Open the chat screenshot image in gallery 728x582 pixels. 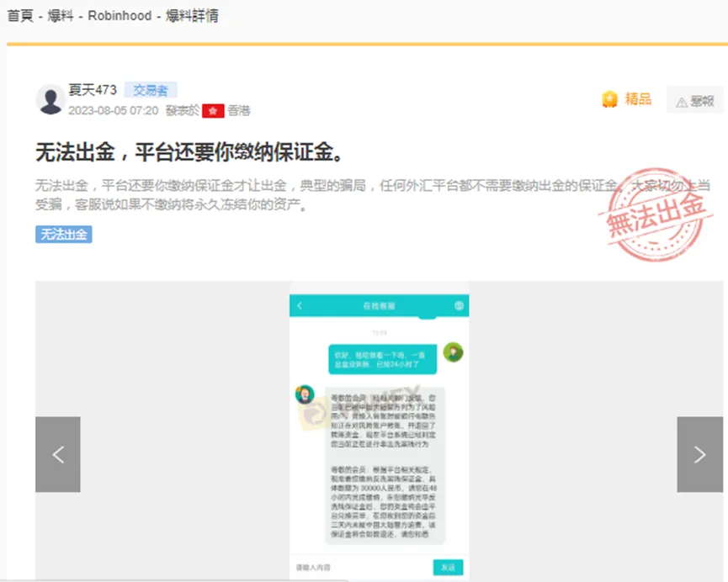(x=379, y=431)
